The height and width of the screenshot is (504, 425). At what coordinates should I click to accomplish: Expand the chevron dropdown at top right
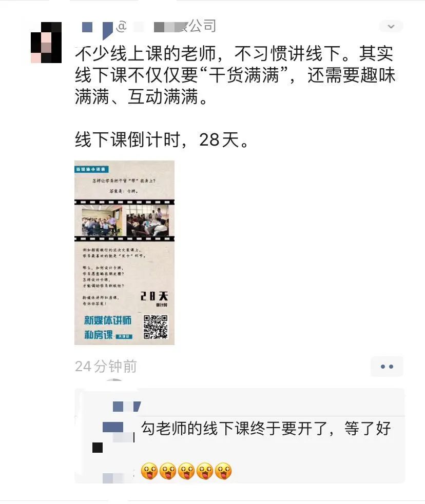click(391, 26)
